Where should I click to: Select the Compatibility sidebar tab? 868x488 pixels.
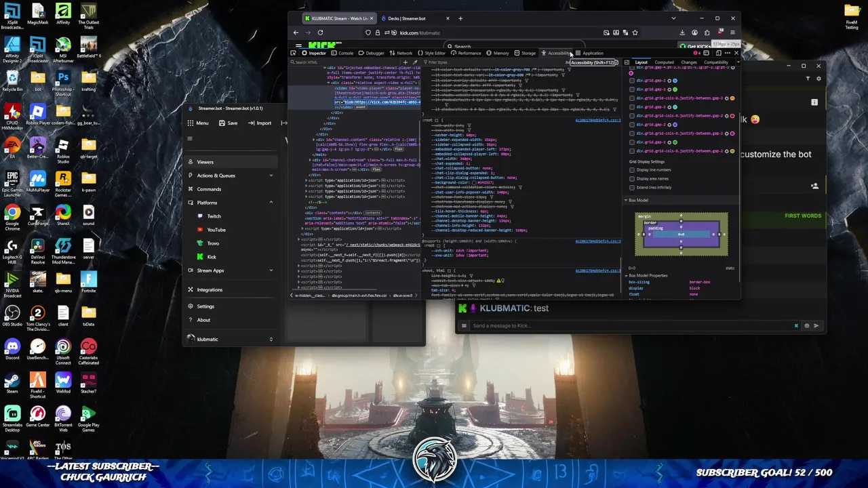point(715,62)
